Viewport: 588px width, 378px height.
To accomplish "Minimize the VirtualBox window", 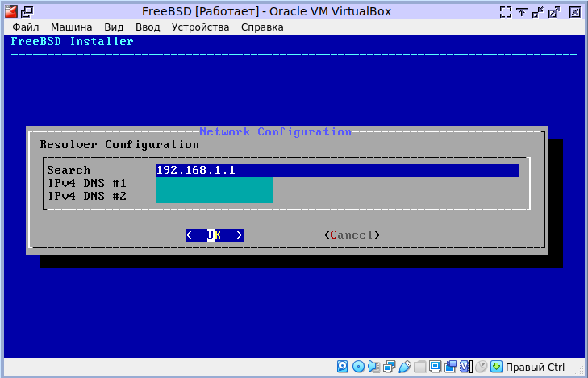I will pyautogui.click(x=538, y=12).
